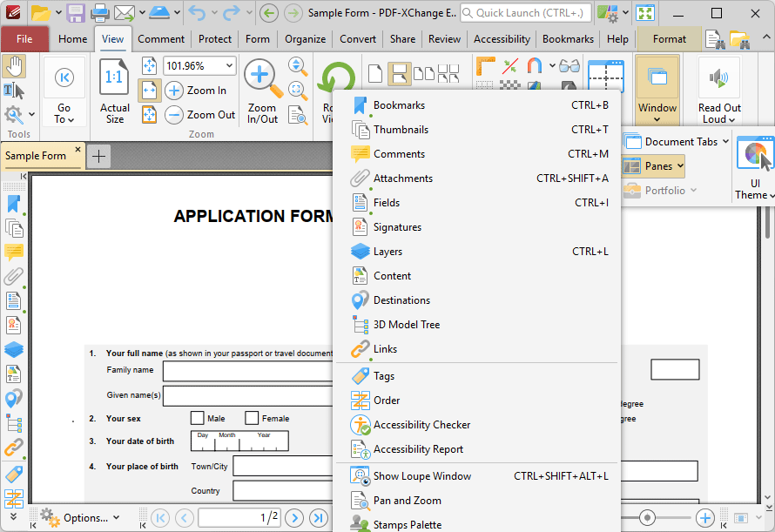Viewport: 775px width, 532px height.
Task: Click the Quick Launch search field
Action: click(x=525, y=13)
